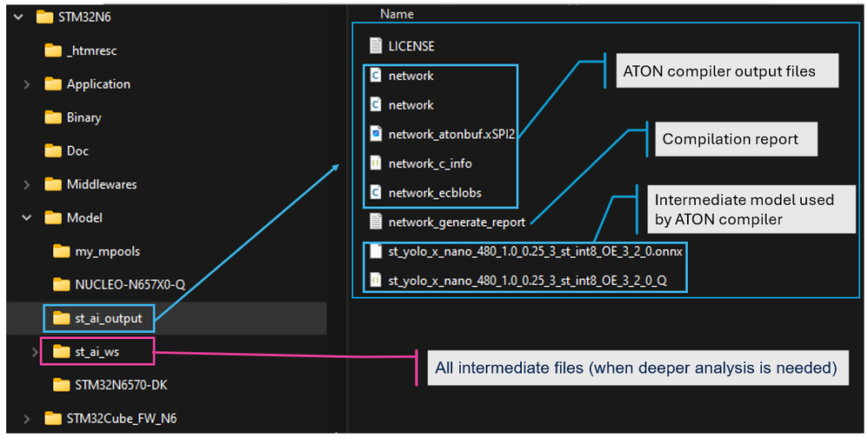Click the .onnx model file icon
This screenshot has width=868, height=438.
[x=376, y=251]
